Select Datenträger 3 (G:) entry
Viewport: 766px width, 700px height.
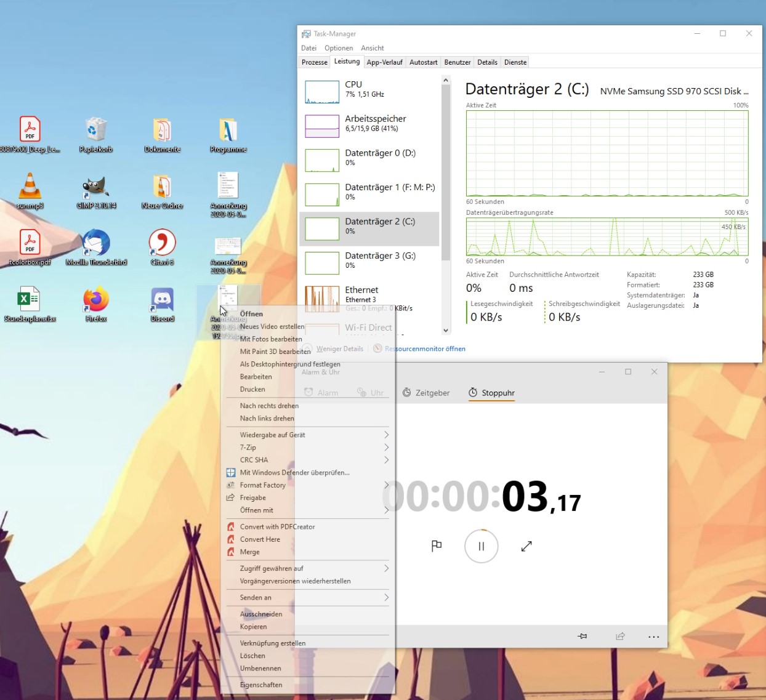pos(369,263)
